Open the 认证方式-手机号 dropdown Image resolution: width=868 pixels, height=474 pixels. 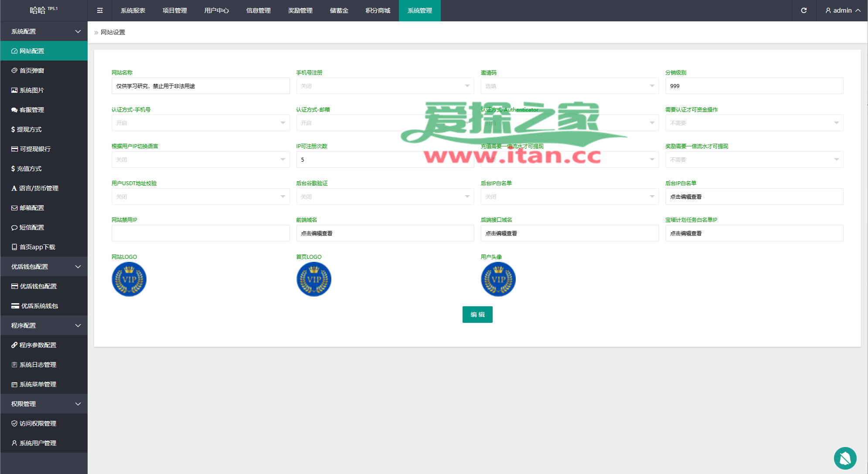coord(201,123)
